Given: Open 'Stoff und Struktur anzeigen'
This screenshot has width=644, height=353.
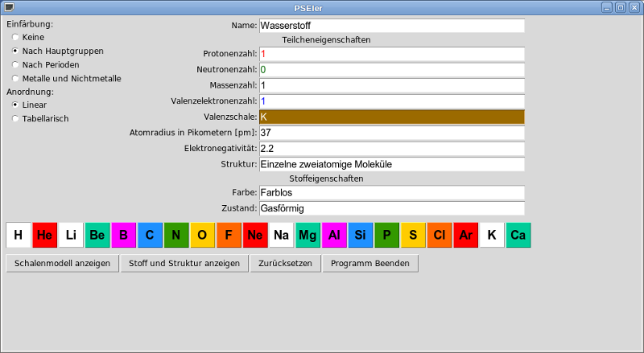Looking at the screenshot, I should pyautogui.click(x=184, y=264).
